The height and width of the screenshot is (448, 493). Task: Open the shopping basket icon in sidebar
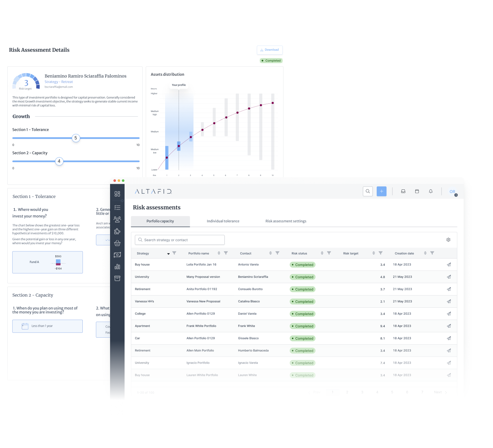coord(117,243)
